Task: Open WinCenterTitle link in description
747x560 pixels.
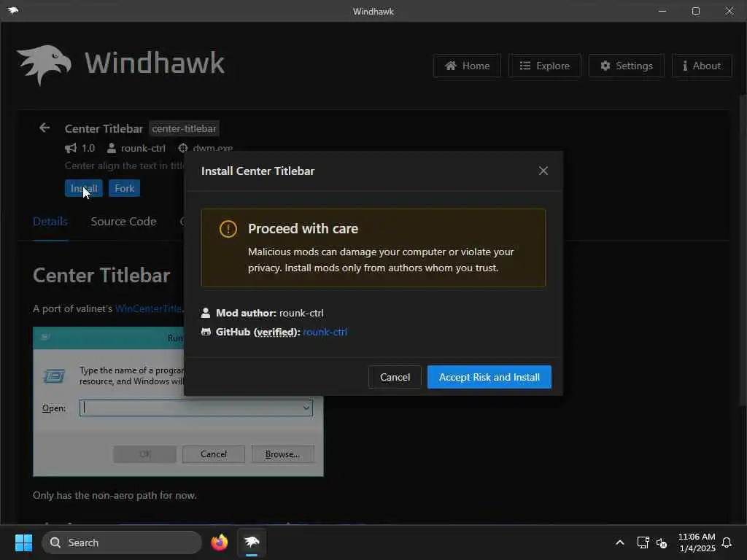Action: (149, 308)
